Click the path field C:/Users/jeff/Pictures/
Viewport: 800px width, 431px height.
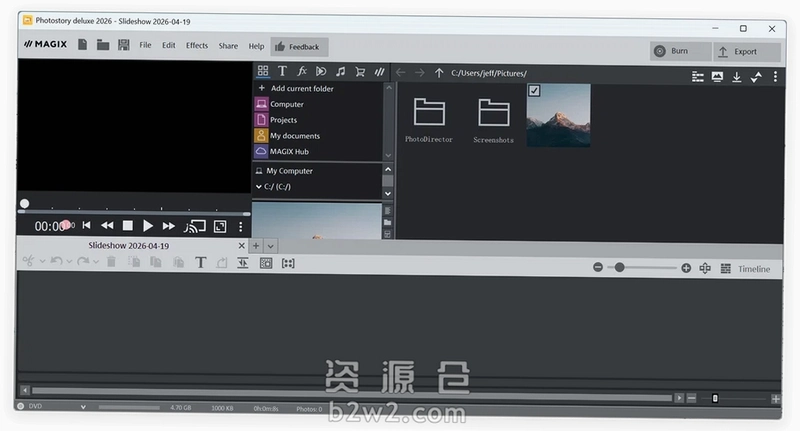click(489, 73)
